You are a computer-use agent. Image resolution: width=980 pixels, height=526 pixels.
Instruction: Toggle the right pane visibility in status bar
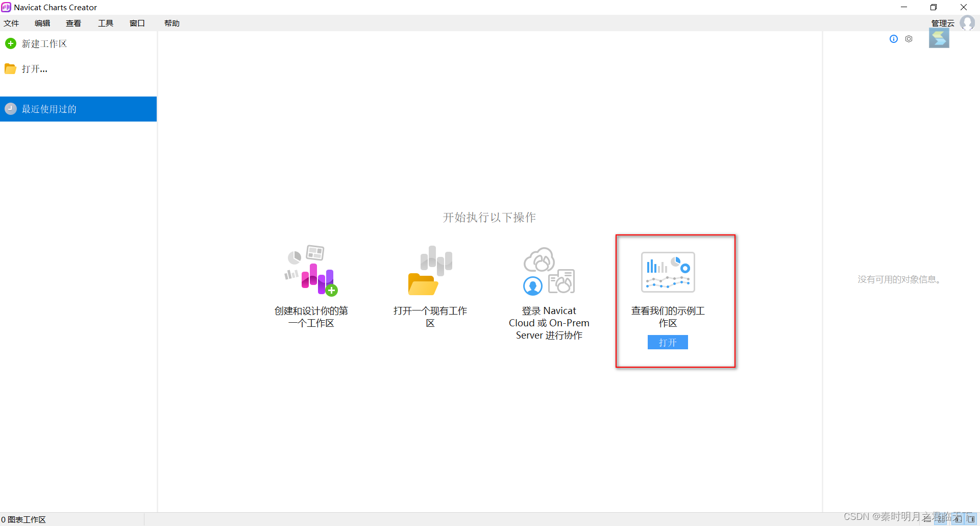[970, 519]
